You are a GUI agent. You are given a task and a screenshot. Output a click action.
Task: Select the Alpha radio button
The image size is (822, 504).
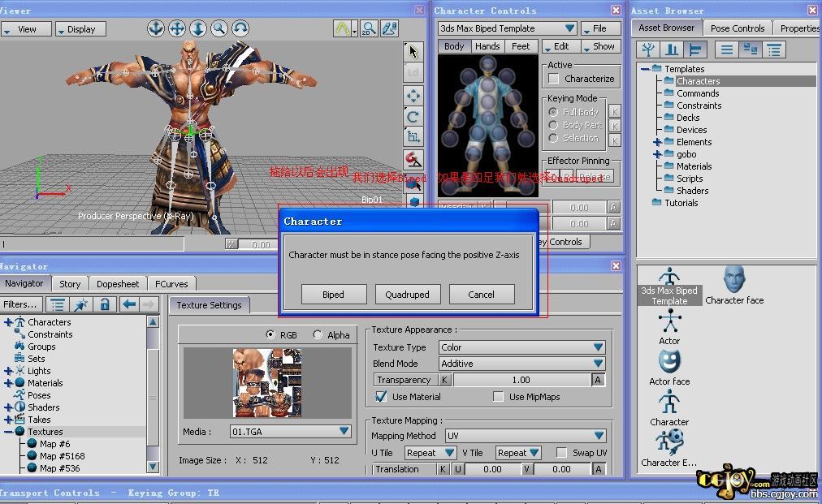[318, 334]
